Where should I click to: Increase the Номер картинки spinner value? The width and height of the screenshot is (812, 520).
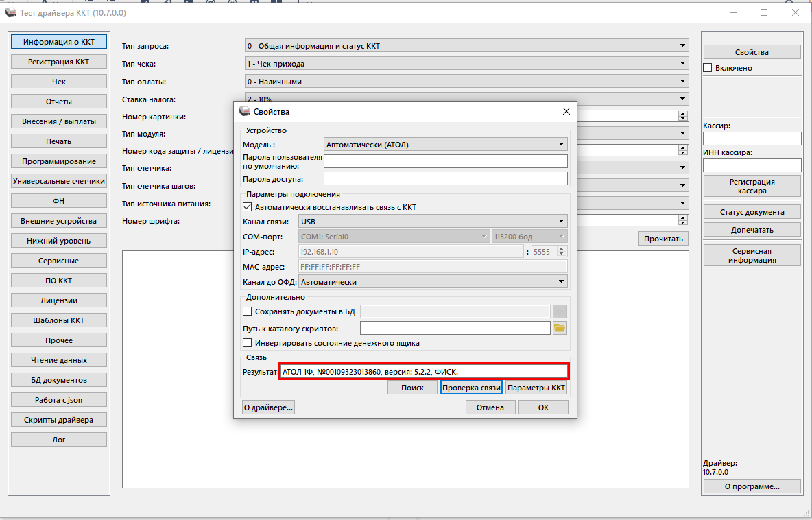(683, 114)
